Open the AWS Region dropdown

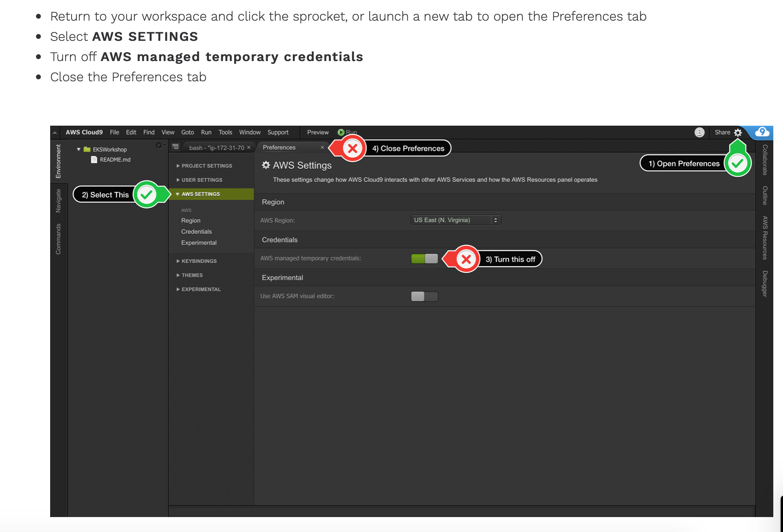click(456, 220)
